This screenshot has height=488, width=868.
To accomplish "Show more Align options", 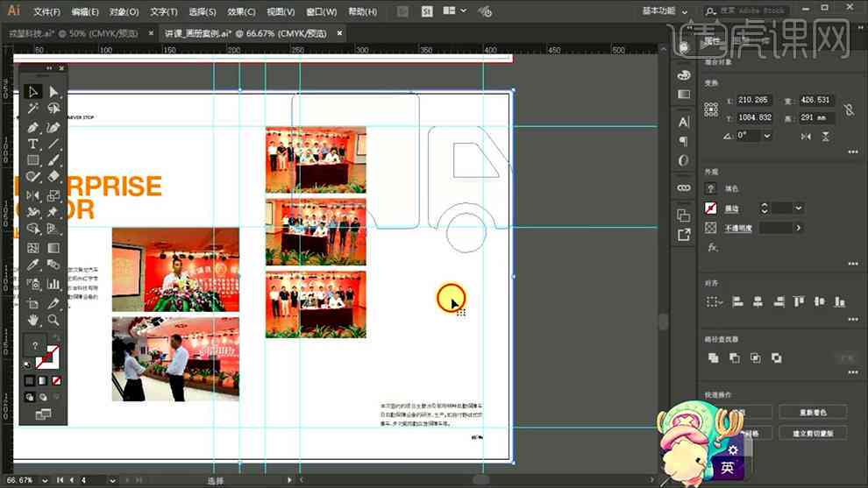I will (x=853, y=319).
